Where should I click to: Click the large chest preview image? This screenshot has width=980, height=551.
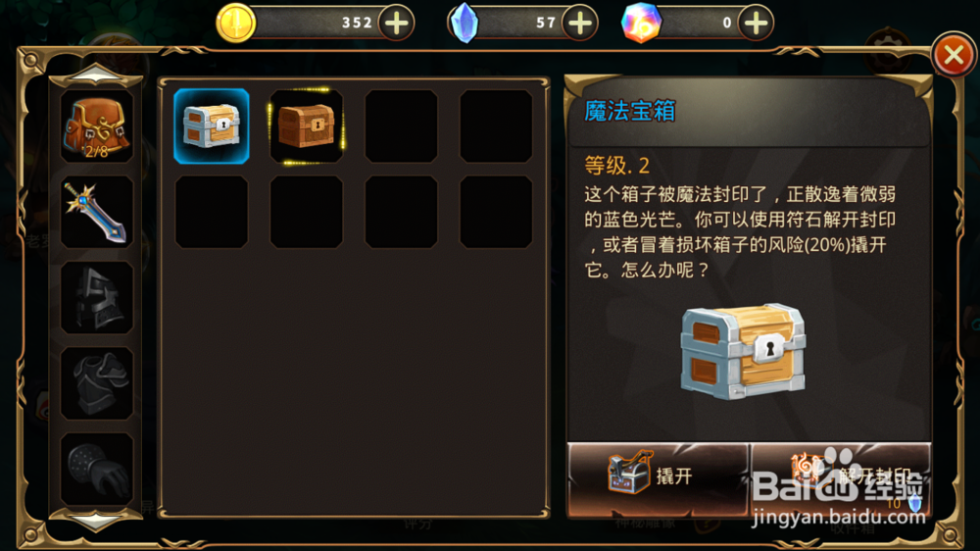tap(743, 352)
